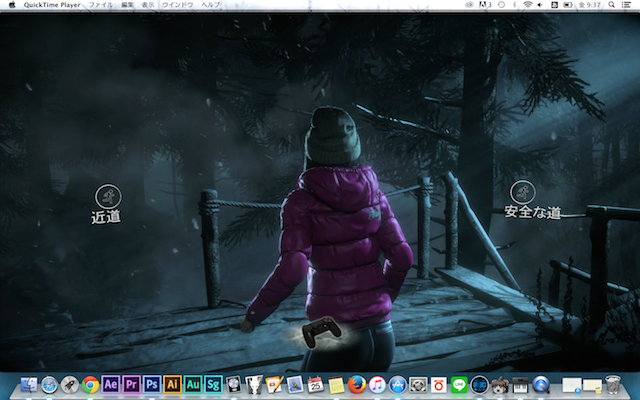Launch Firefox from the dock
This screenshot has height=400, width=640.
click(356, 384)
